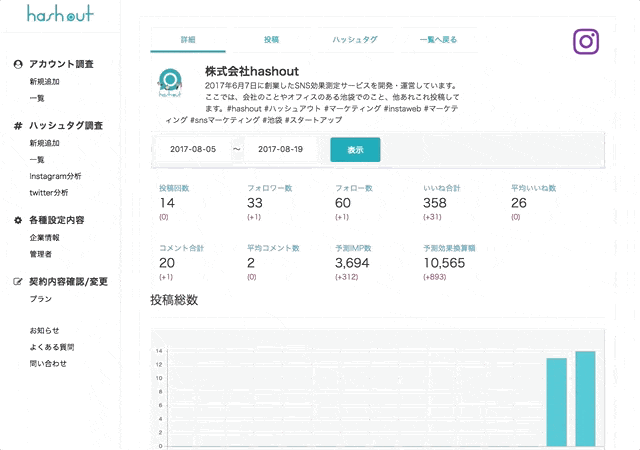Viewport: 640px width, 450px height.
Task: Switch to the 詳細 tab
Action: [x=188, y=40]
